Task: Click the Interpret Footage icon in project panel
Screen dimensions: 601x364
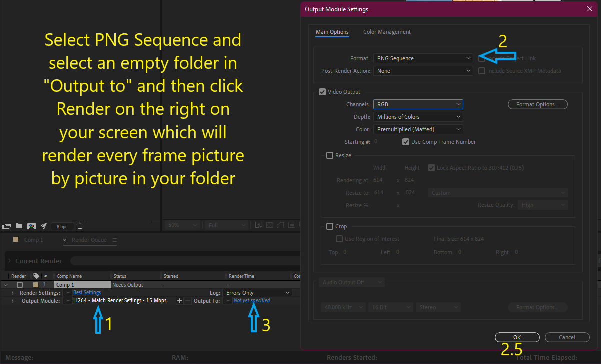Action: click(x=7, y=226)
